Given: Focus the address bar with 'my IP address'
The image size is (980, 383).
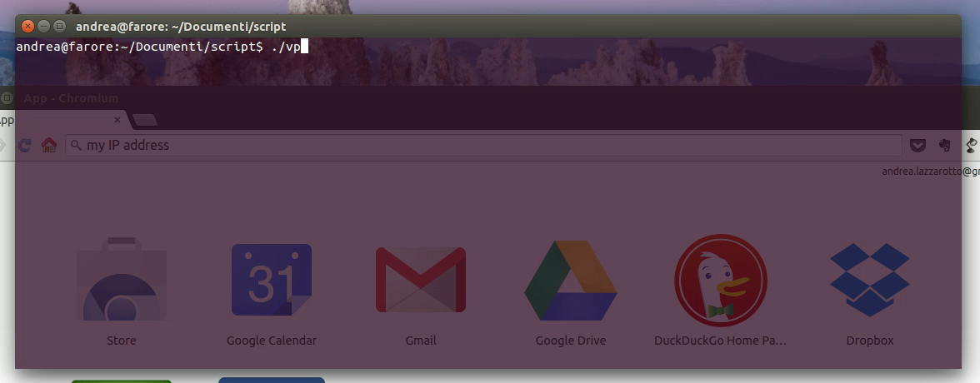Looking at the screenshot, I should (483, 146).
